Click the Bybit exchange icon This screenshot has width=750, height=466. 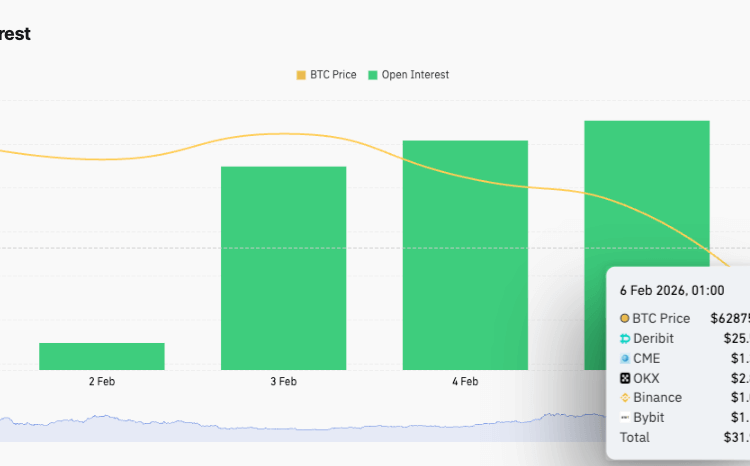coord(625,417)
